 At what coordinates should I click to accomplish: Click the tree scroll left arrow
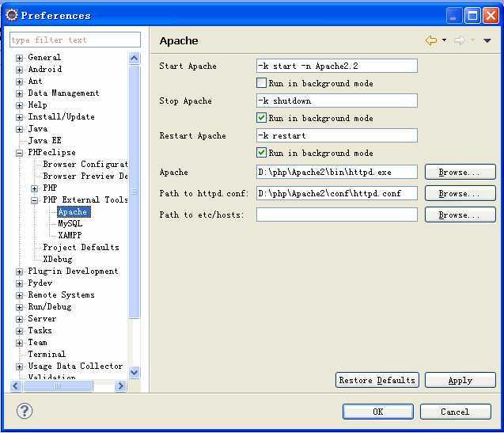point(16,386)
